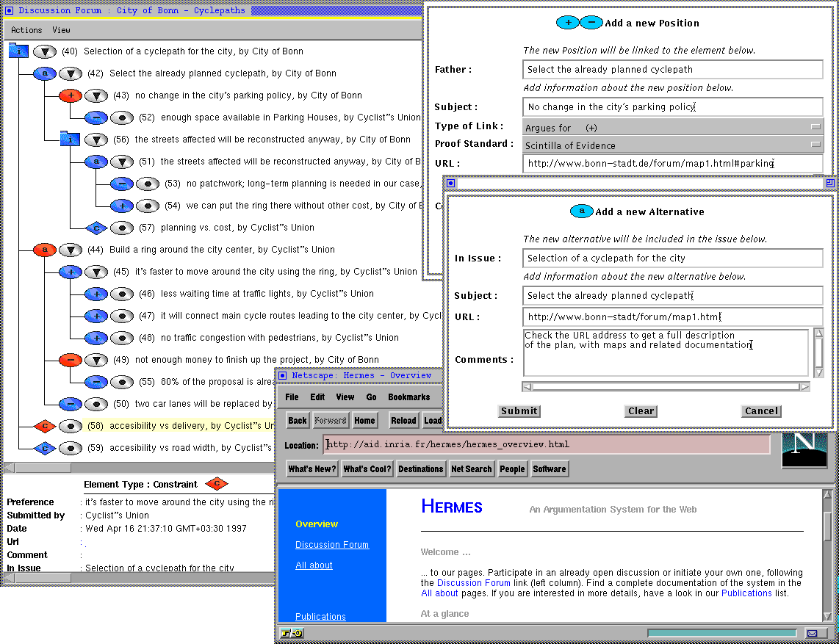
Task: Click the Comments box vertical scrollbar
Action: [818, 353]
